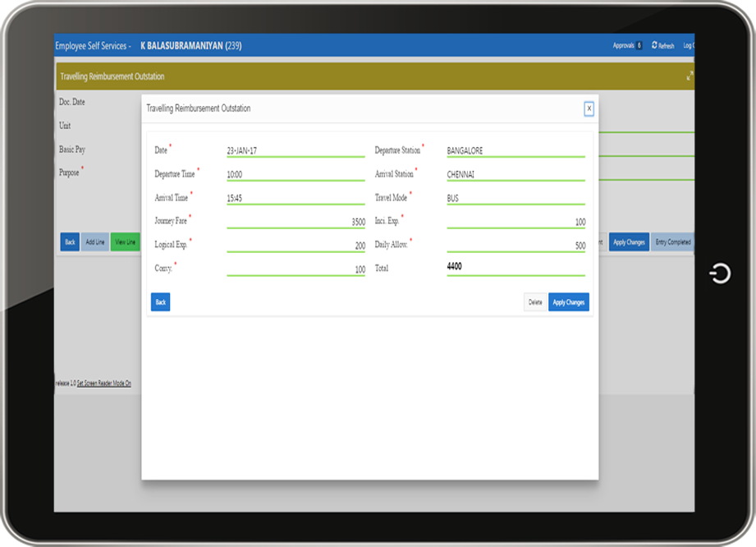Delete the travel line entry

click(x=535, y=302)
